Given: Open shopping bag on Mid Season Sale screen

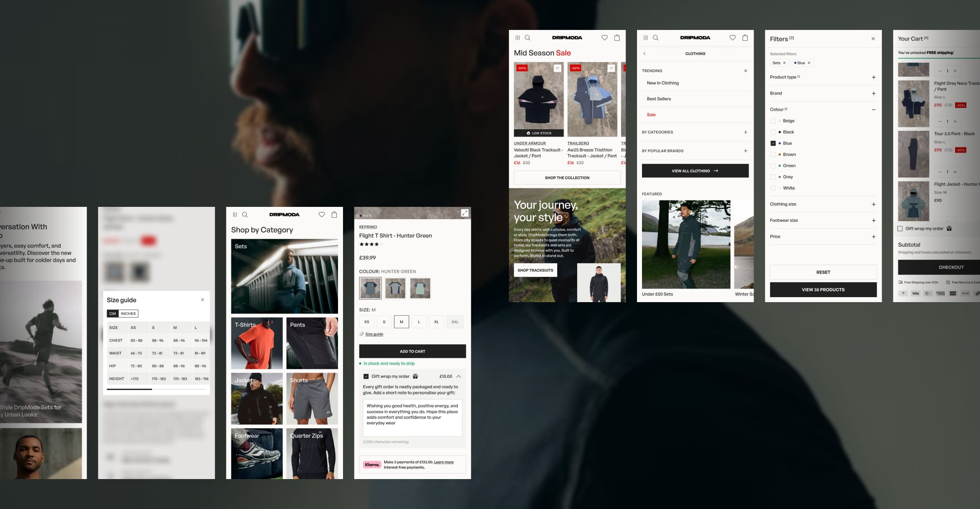Looking at the screenshot, I should coord(617,38).
